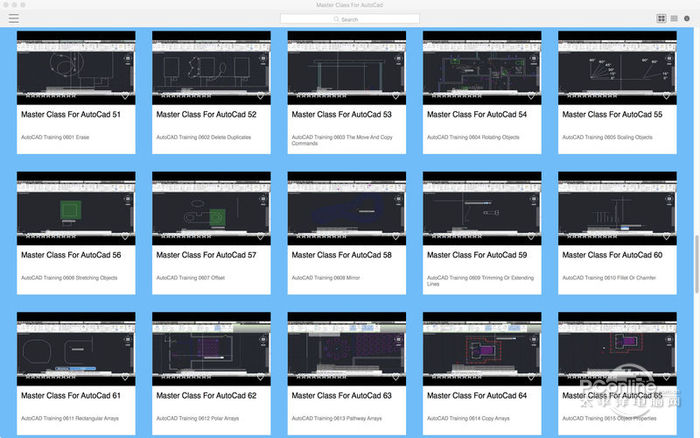
Task: Select title Master Class For AutoCad 63
Action: tap(341, 396)
